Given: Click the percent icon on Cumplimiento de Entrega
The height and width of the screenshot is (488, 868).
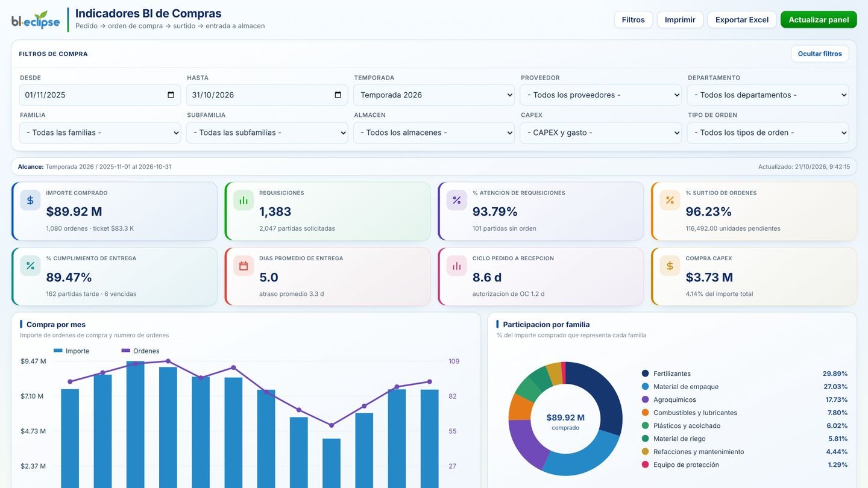Looking at the screenshot, I should [x=30, y=266].
